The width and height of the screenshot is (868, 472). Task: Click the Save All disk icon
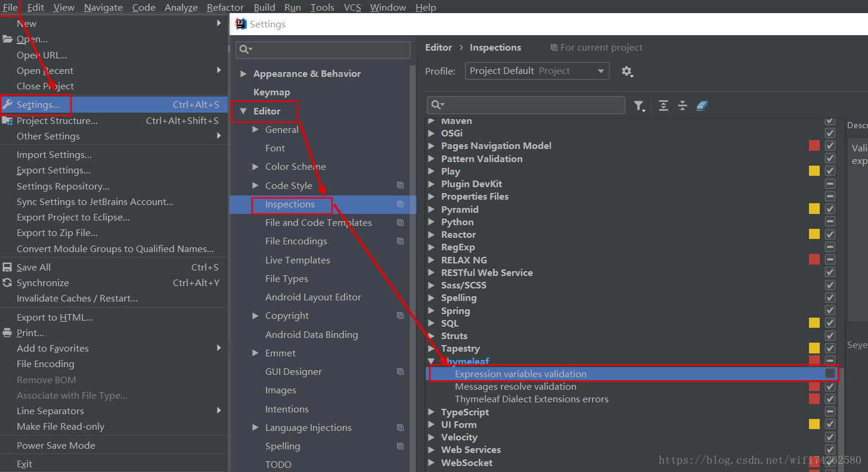pos(7,267)
